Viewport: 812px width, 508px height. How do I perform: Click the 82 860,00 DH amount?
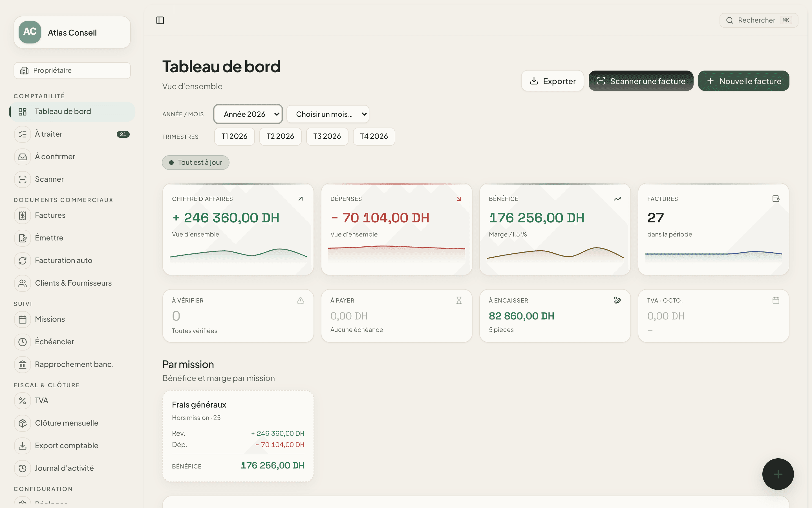pyautogui.click(x=521, y=316)
